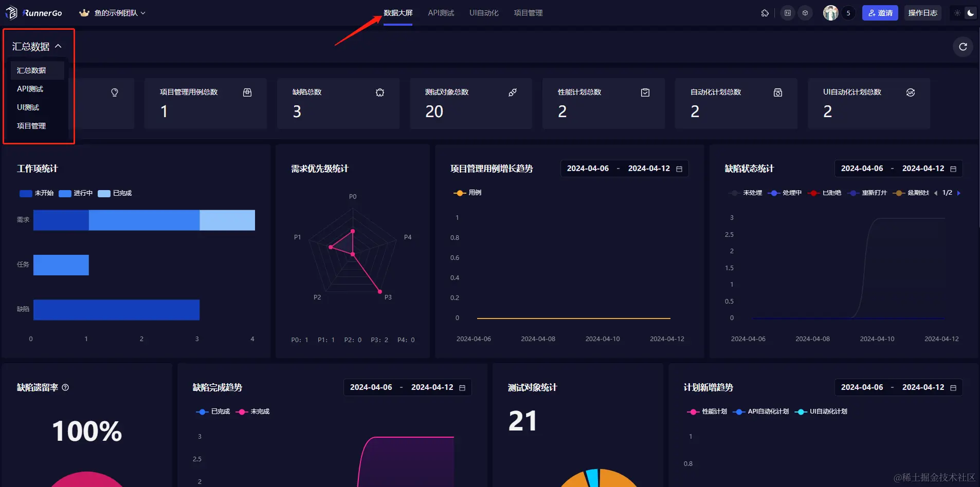The image size is (980, 487).
Task: Toggle the 用例 legend in growth trend chart
Action: (x=467, y=193)
